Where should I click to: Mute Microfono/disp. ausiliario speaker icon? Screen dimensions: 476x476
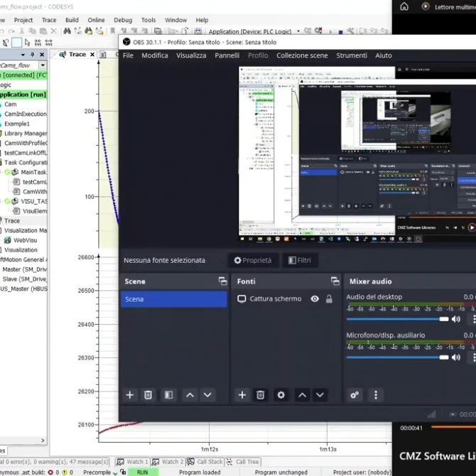point(456,357)
